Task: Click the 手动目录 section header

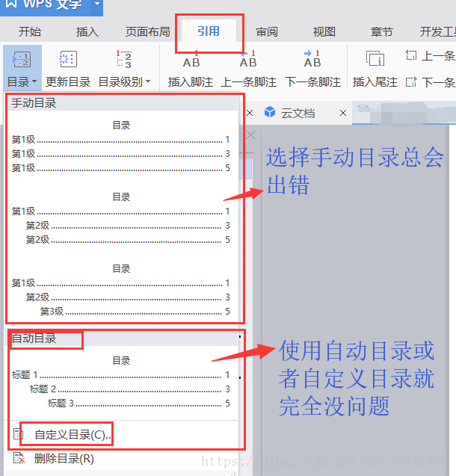Action: click(x=122, y=102)
